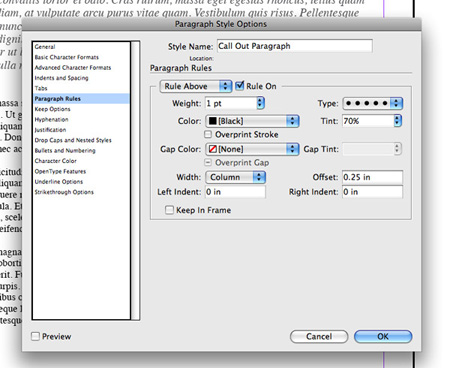Open Bullets and Numbering category
Image resolution: width=450 pixels, height=368 pixels.
[65, 150]
